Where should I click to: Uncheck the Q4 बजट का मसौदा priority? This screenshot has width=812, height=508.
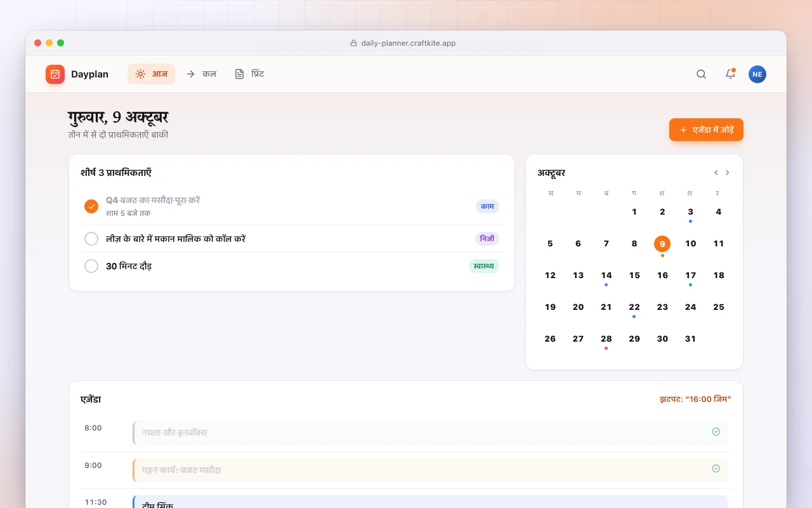[x=91, y=206]
